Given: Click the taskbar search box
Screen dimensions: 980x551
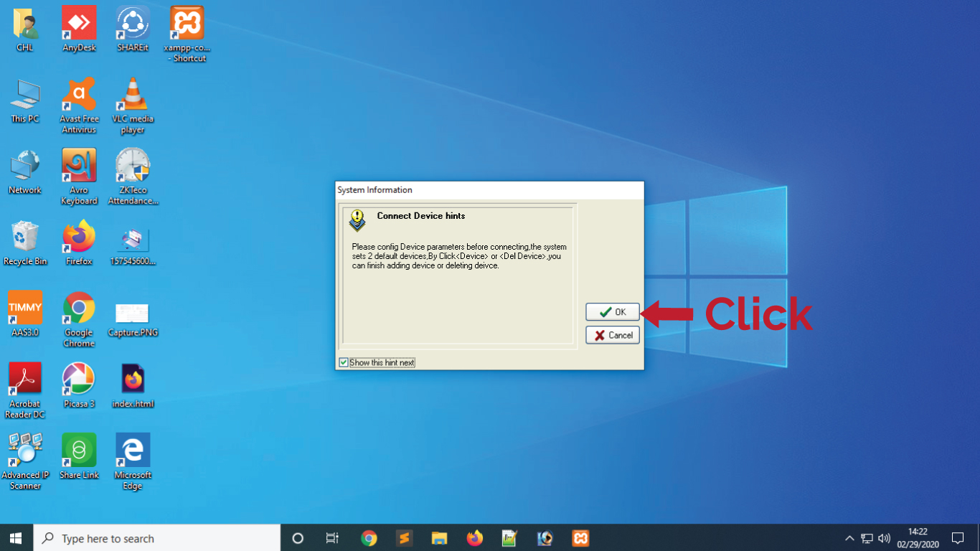Looking at the screenshot, I should point(157,538).
